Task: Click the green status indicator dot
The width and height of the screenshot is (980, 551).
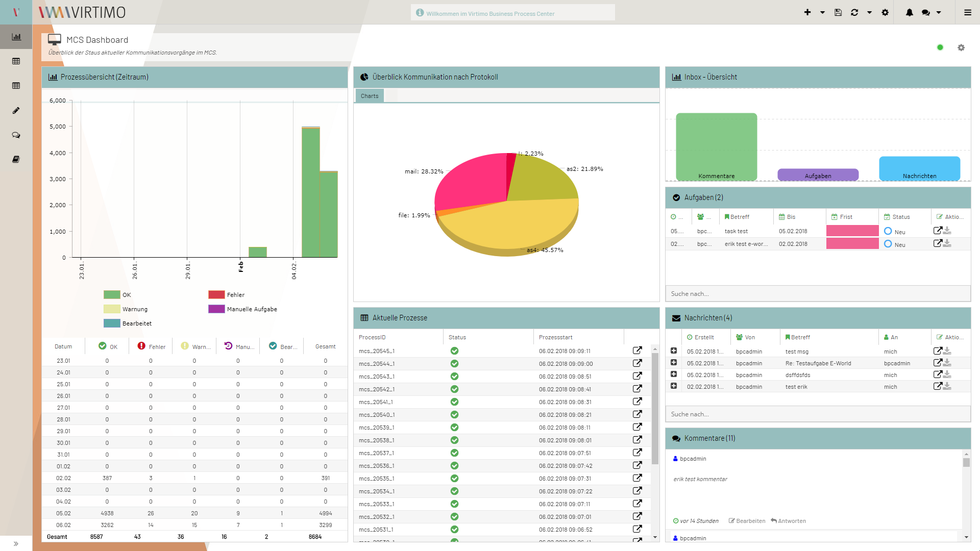Action: coord(940,47)
